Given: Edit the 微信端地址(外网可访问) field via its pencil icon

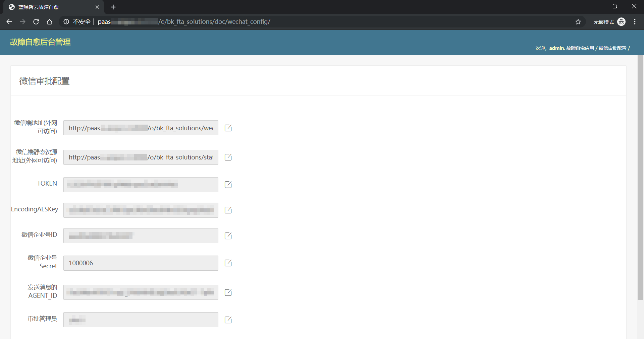Looking at the screenshot, I should coord(228,128).
